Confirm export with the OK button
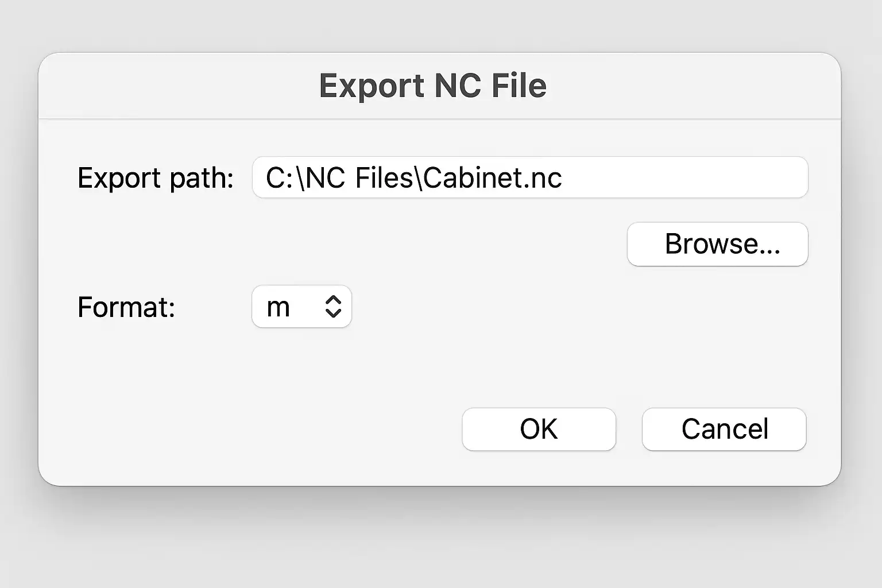This screenshot has width=882, height=588. [539, 429]
